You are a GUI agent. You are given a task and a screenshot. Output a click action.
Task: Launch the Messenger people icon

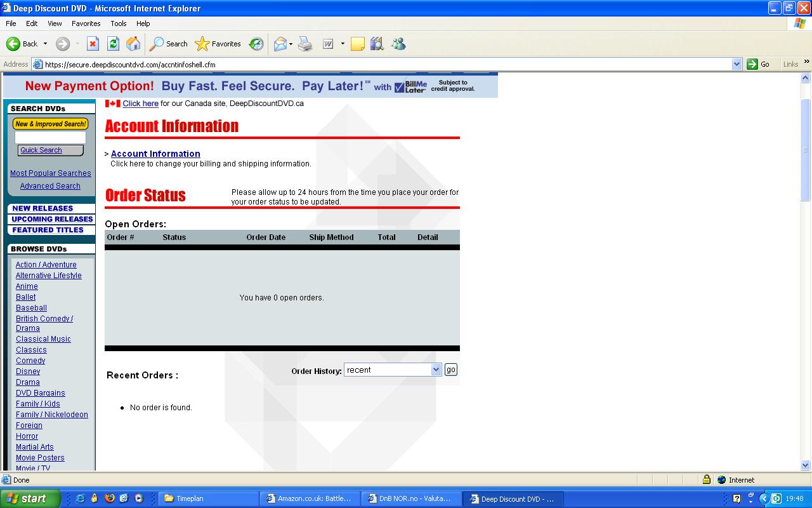(x=398, y=44)
